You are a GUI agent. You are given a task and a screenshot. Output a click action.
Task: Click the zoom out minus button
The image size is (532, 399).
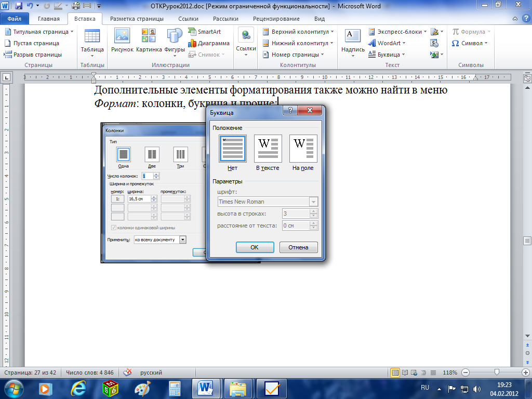465,373
